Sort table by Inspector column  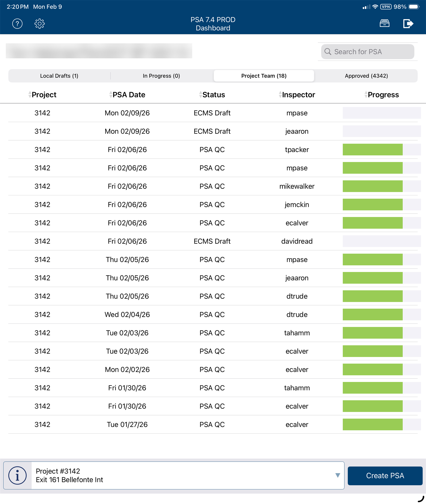(297, 94)
